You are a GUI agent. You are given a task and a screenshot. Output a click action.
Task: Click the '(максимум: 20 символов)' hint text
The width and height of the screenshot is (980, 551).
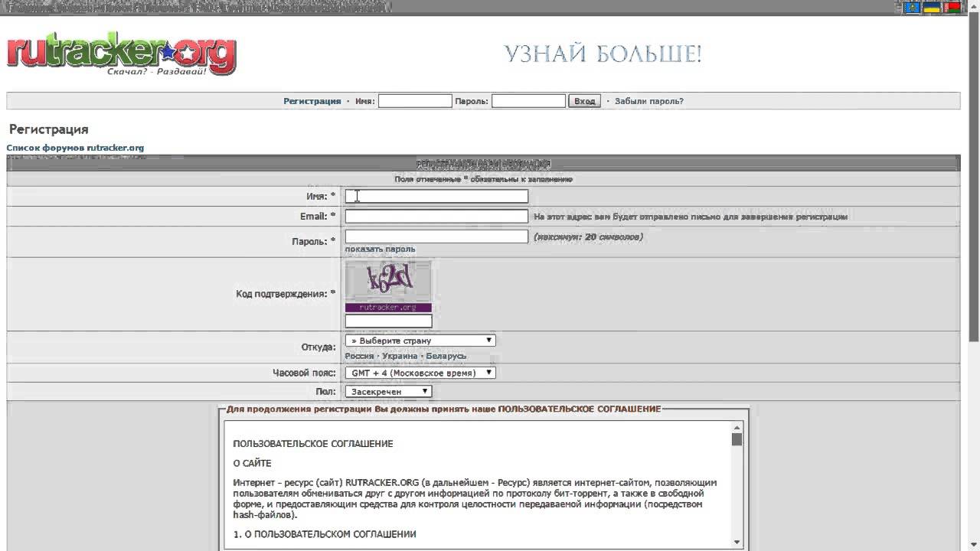[x=588, y=236]
